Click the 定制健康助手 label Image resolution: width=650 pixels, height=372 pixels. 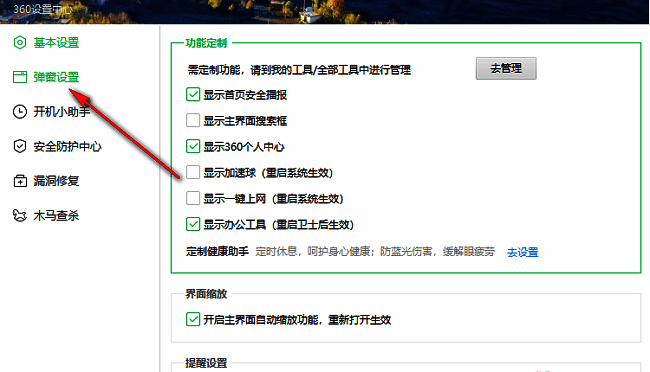tap(217, 252)
